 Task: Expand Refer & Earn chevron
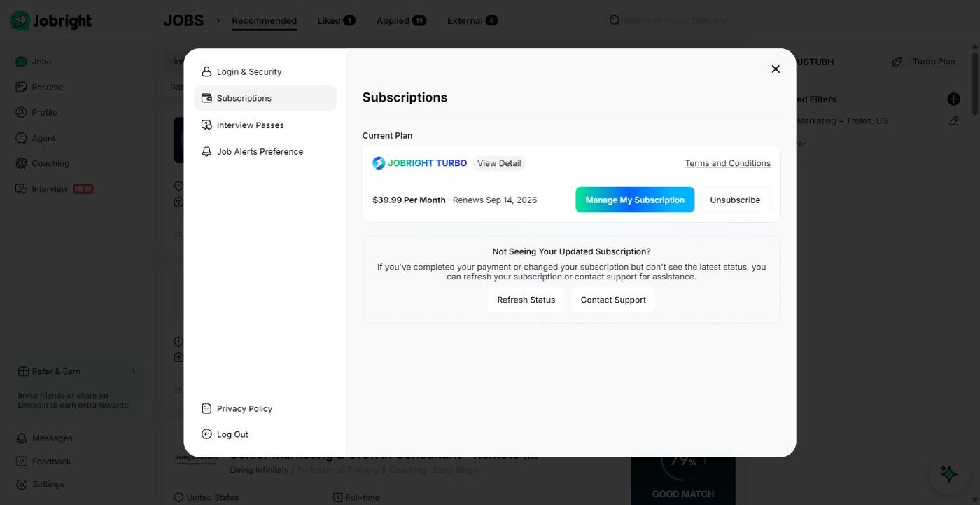(133, 371)
